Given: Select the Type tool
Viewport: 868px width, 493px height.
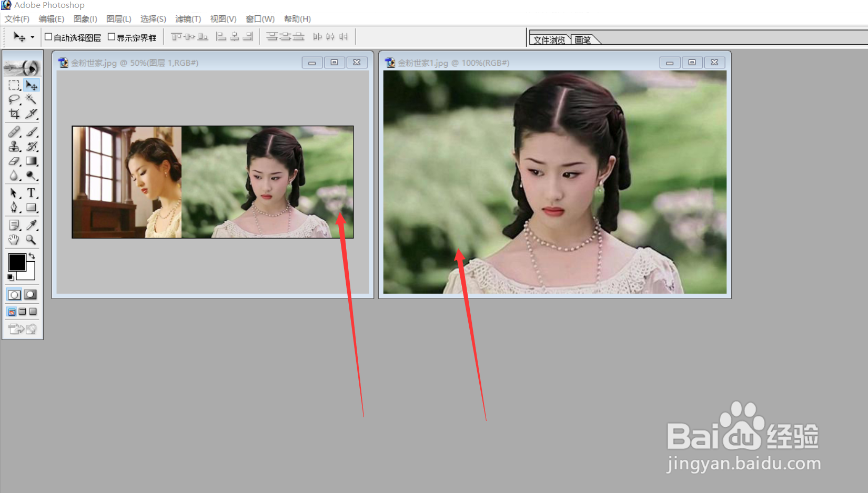Looking at the screenshot, I should point(31,193).
